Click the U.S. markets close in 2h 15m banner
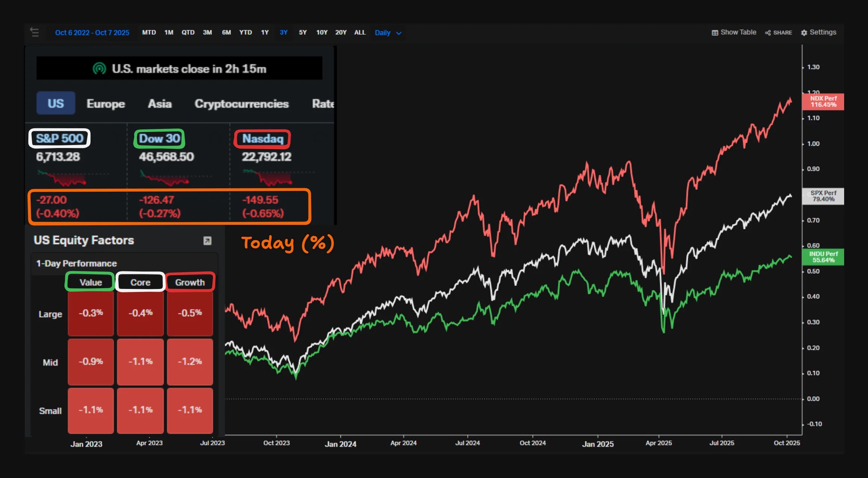This screenshot has height=478, width=868. pyautogui.click(x=179, y=68)
